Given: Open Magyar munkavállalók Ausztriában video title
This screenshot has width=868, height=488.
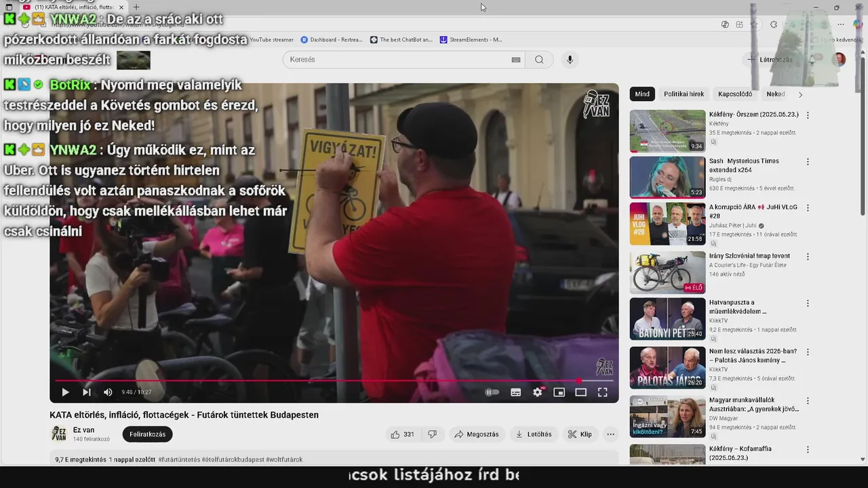Looking at the screenshot, I should pyautogui.click(x=754, y=405).
